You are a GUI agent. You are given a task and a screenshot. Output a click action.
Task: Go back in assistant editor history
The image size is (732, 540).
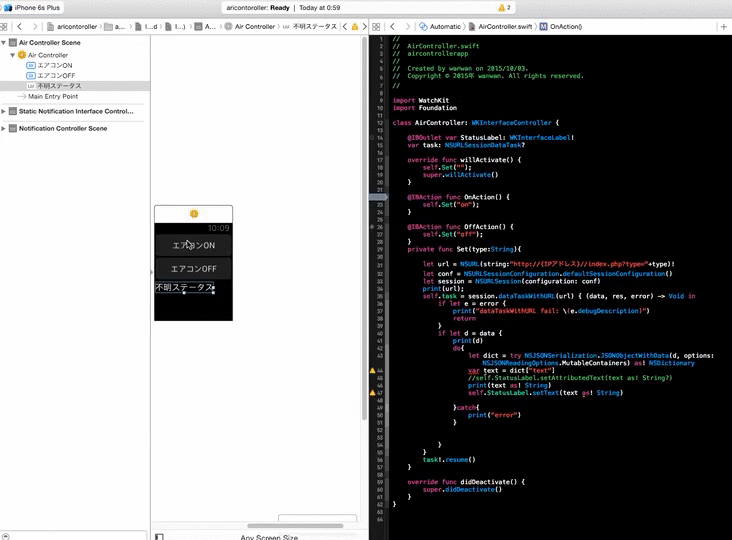(x=393, y=27)
